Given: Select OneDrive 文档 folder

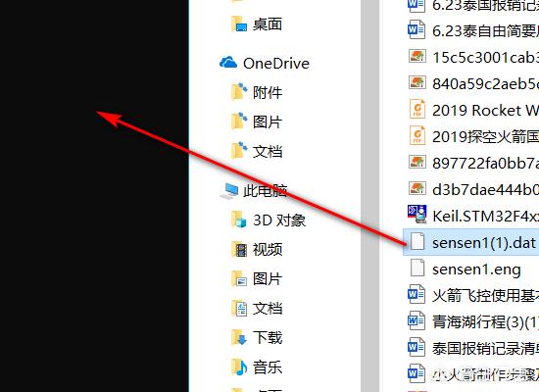Looking at the screenshot, I should point(257,151).
